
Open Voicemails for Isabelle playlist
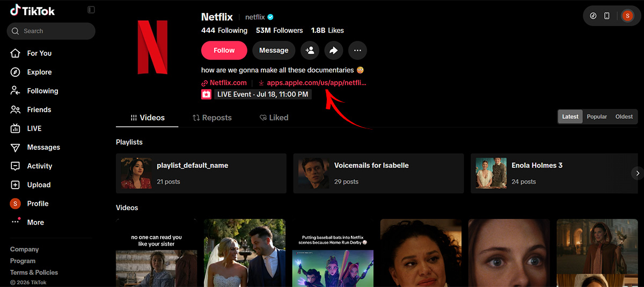coord(378,173)
